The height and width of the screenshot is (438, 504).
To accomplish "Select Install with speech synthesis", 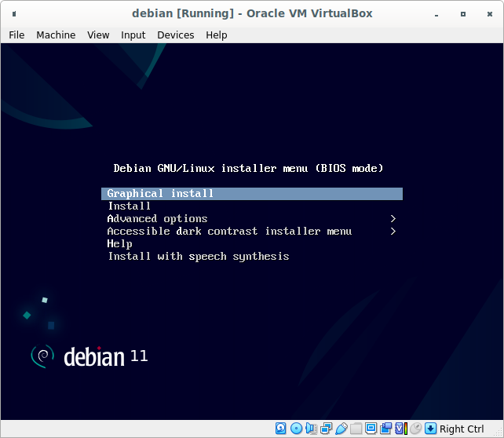I will [198, 257].
